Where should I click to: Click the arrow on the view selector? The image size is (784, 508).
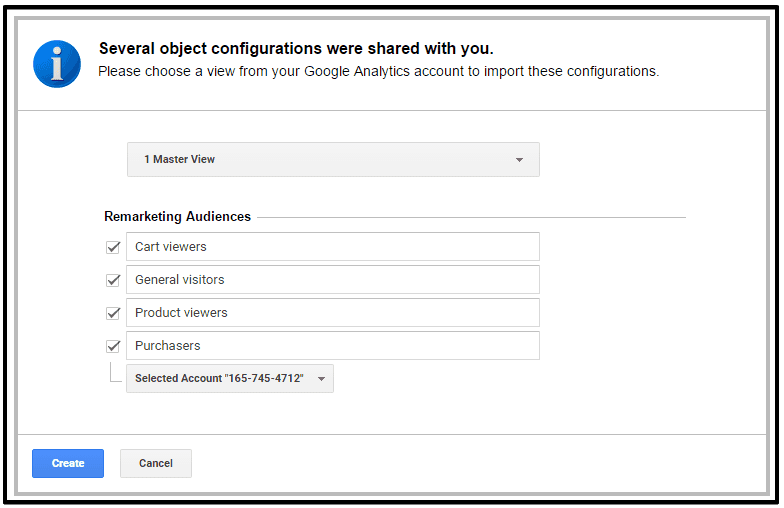[x=519, y=160]
